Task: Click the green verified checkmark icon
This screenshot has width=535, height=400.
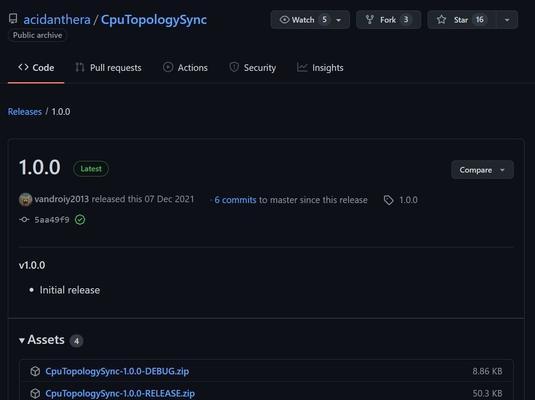Action: 80,219
